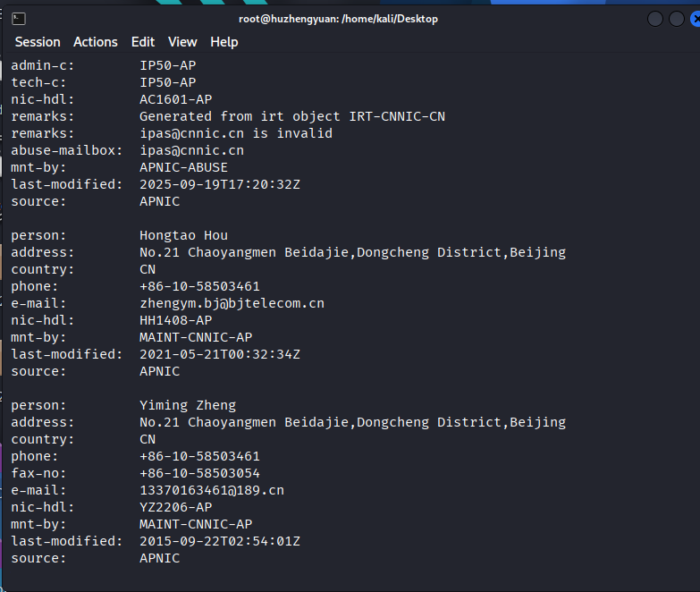The height and width of the screenshot is (592, 700).
Task: Open the Actions menu
Action: click(96, 42)
